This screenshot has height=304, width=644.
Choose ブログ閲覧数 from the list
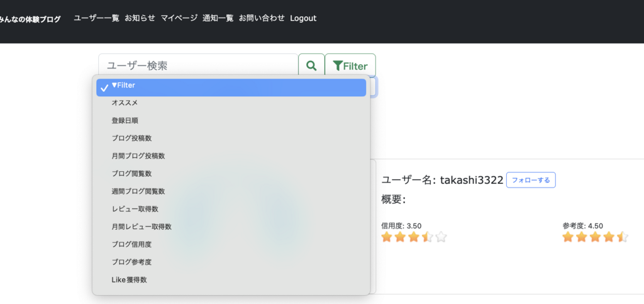[x=131, y=173]
